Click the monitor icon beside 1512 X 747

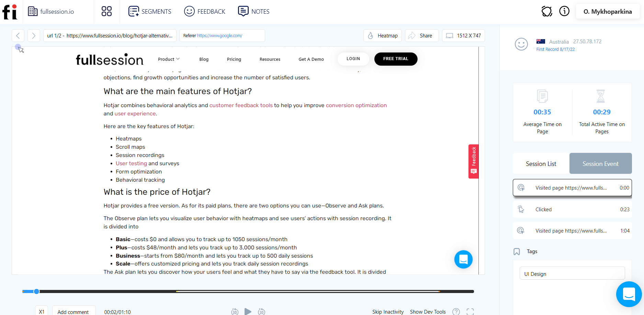[x=450, y=36]
